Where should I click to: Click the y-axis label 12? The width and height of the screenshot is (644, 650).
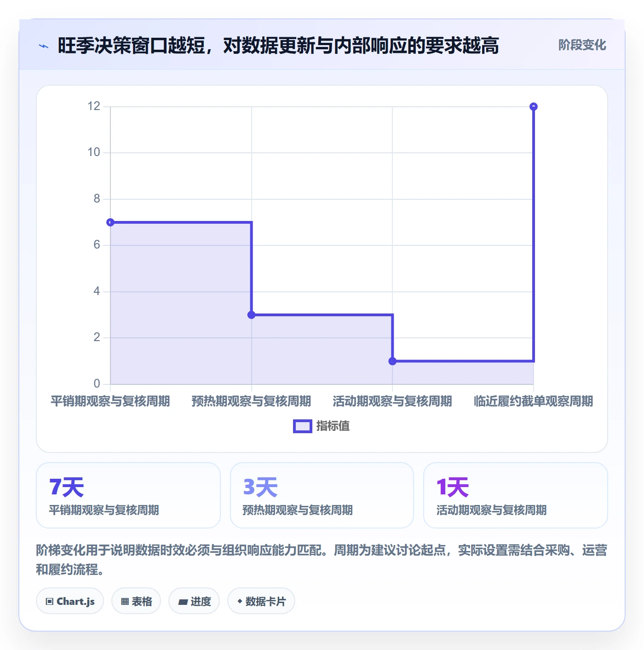pyautogui.click(x=94, y=106)
